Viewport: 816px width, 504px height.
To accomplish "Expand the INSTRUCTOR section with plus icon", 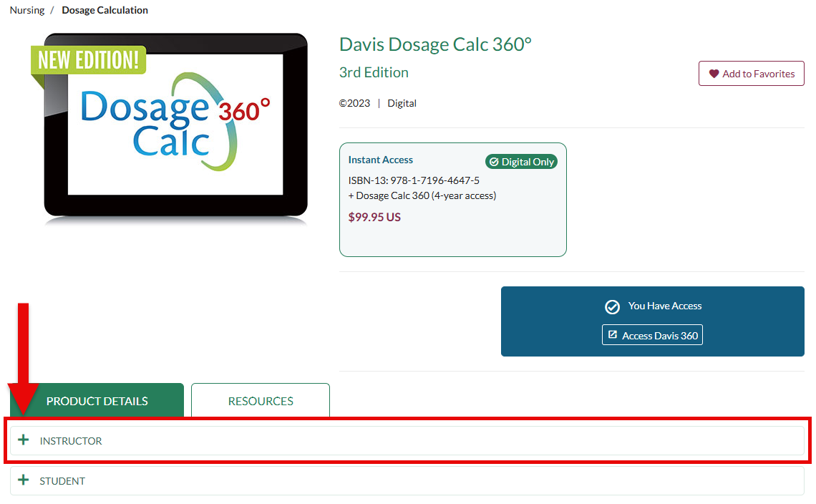I will point(24,440).
